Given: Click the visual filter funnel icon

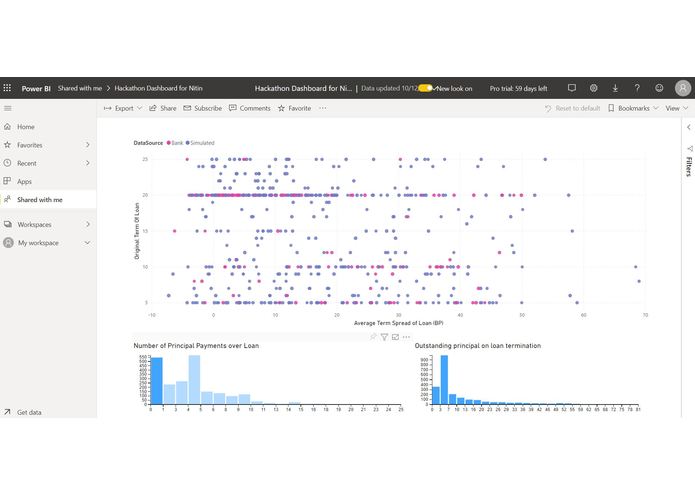Looking at the screenshot, I should (384, 337).
